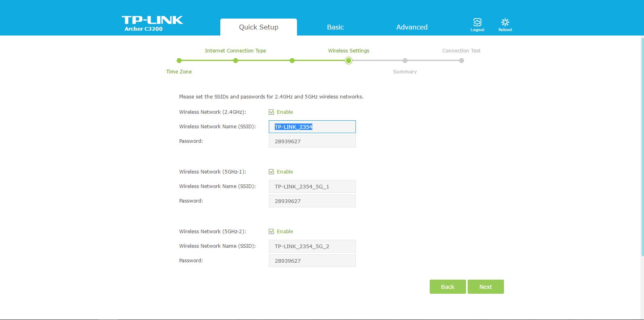The height and width of the screenshot is (320, 644).
Task: Click the Wireless Settings step dot
Action: click(x=349, y=61)
